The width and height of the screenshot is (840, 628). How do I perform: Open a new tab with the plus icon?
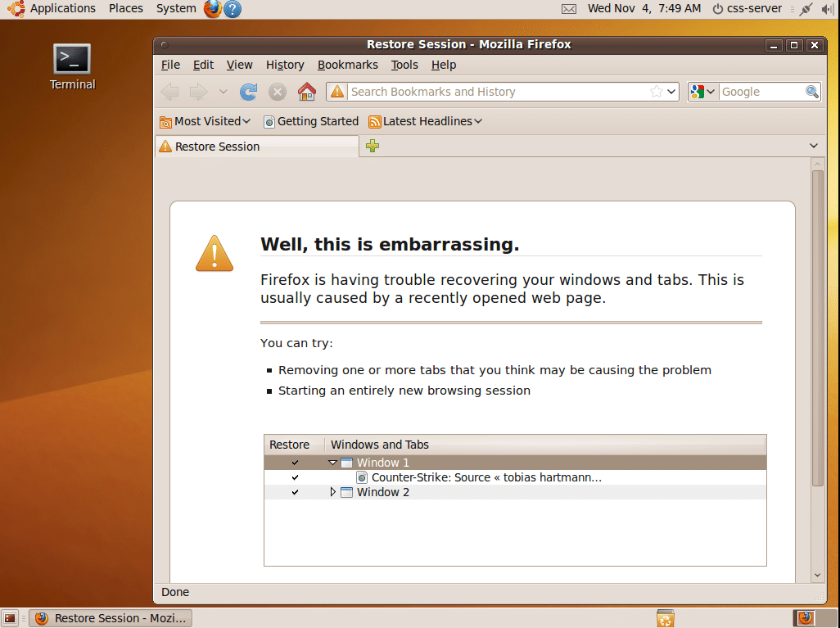pos(373,146)
